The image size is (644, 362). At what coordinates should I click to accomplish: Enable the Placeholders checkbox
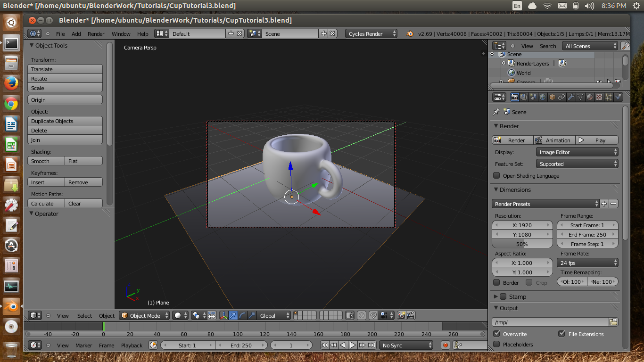click(x=496, y=344)
